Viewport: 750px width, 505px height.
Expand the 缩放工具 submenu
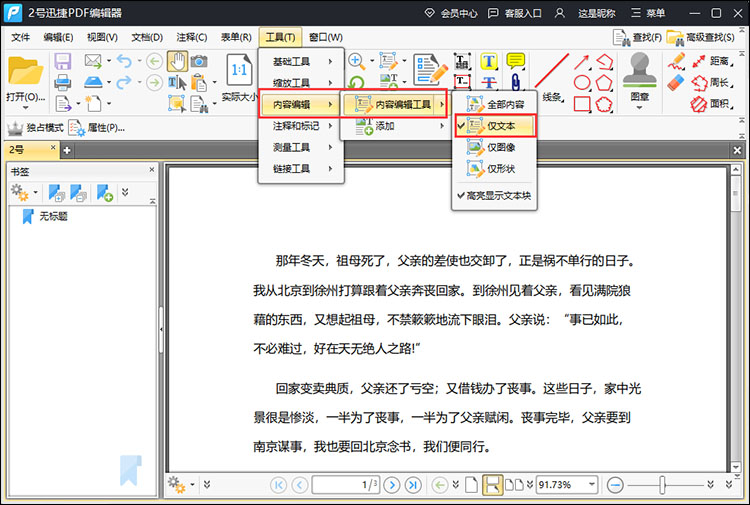click(301, 83)
